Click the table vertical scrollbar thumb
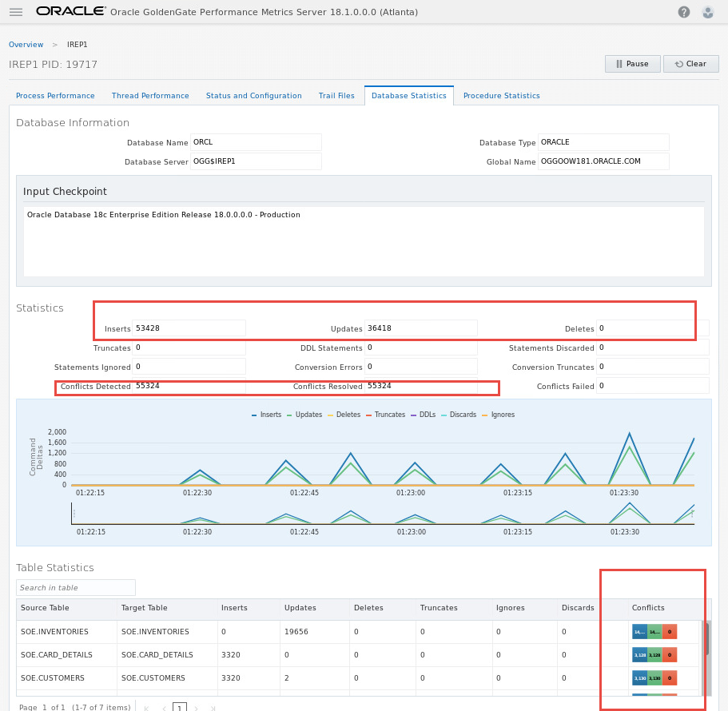The image size is (728, 711). [x=707, y=638]
